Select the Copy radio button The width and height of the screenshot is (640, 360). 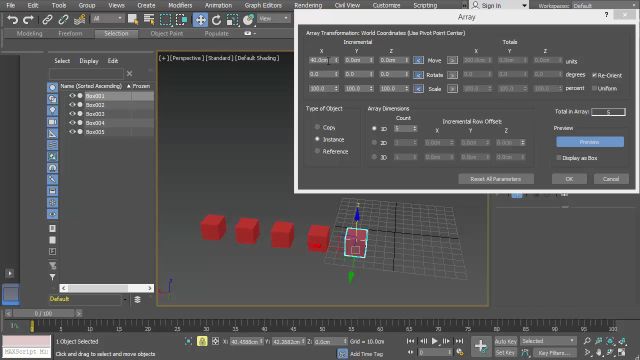pyautogui.click(x=317, y=127)
